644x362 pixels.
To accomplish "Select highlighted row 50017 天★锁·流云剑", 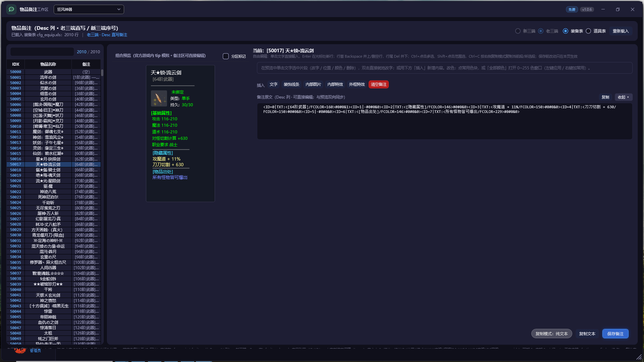I will coord(54,165).
